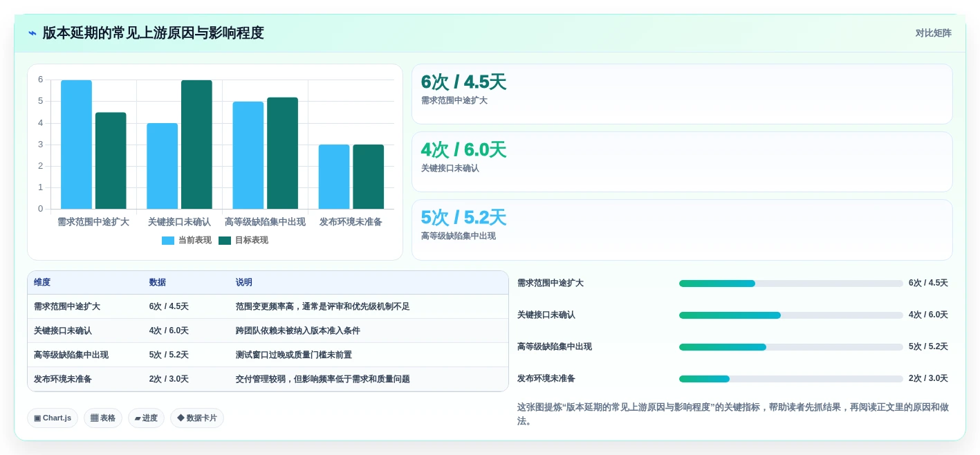Click 目标表现 bar for 发布环境未准备

[369, 177]
